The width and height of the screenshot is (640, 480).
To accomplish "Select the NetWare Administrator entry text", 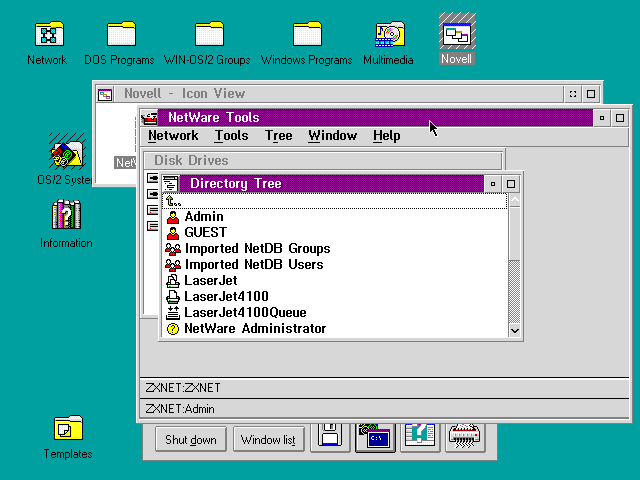I will coord(255,328).
